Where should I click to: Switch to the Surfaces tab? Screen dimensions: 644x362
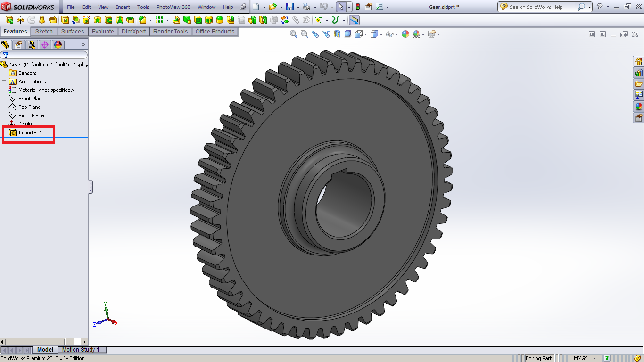click(73, 32)
